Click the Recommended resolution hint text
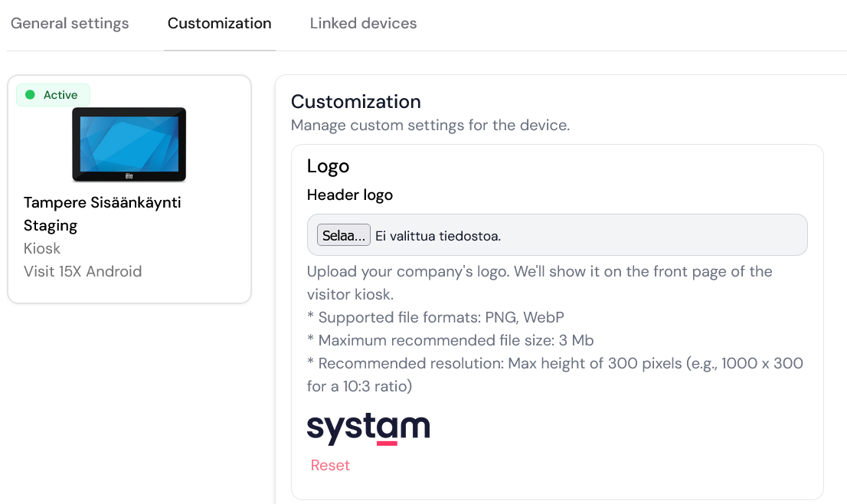Screen dimensions: 847x504 point(554,364)
